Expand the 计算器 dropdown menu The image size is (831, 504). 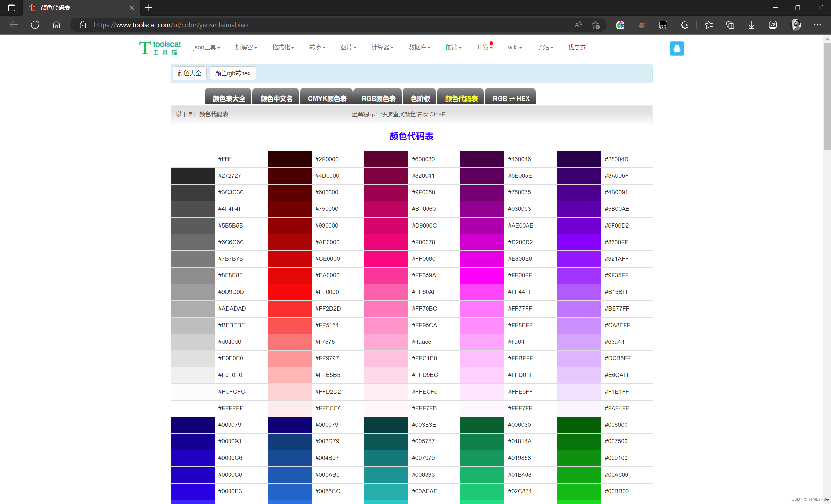tap(382, 47)
